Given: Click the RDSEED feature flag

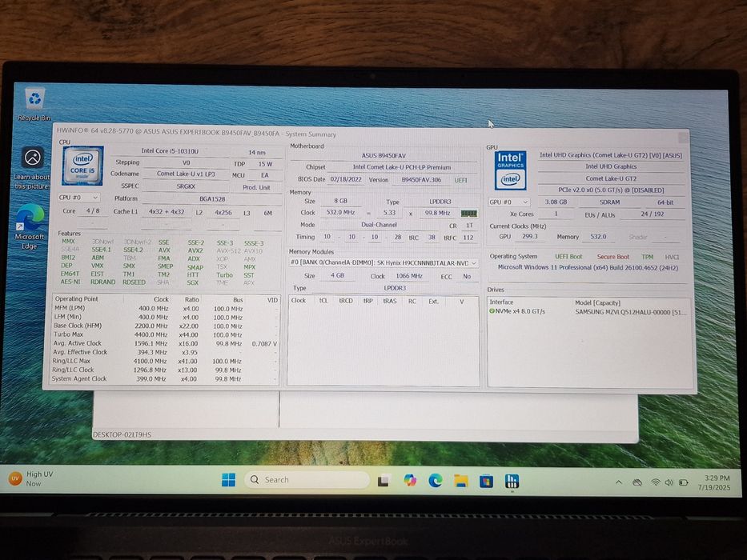Looking at the screenshot, I should click(x=134, y=282).
